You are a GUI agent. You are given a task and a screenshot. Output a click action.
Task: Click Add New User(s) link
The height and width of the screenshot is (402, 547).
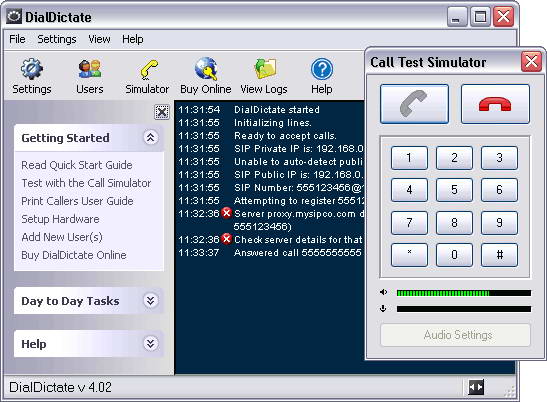pyautogui.click(x=62, y=237)
